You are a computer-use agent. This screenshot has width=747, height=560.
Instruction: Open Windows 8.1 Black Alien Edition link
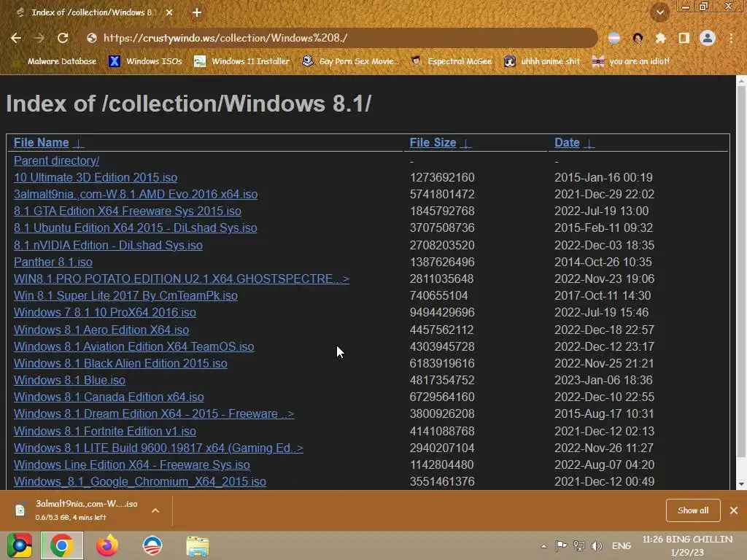click(x=120, y=363)
